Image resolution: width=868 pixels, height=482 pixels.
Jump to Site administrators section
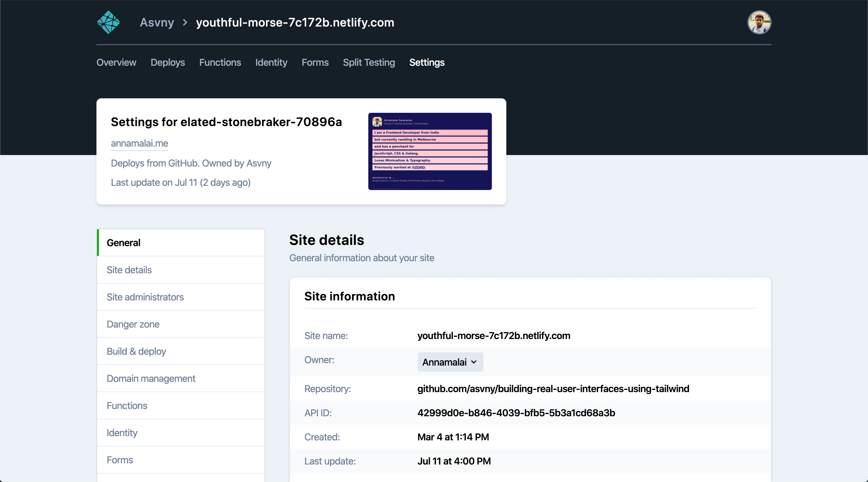pos(145,297)
